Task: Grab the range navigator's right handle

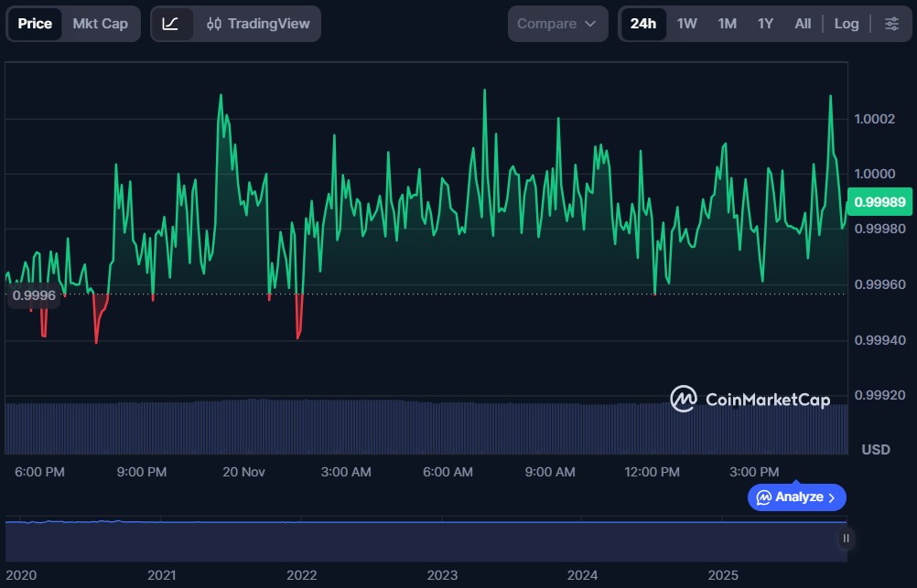Action: pyautogui.click(x=846, y=539)
